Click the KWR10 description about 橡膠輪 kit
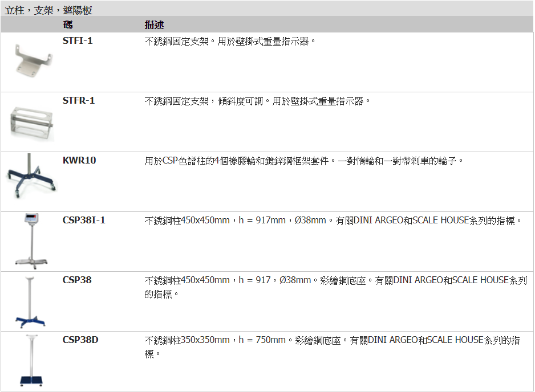 [x=305, y=161]
